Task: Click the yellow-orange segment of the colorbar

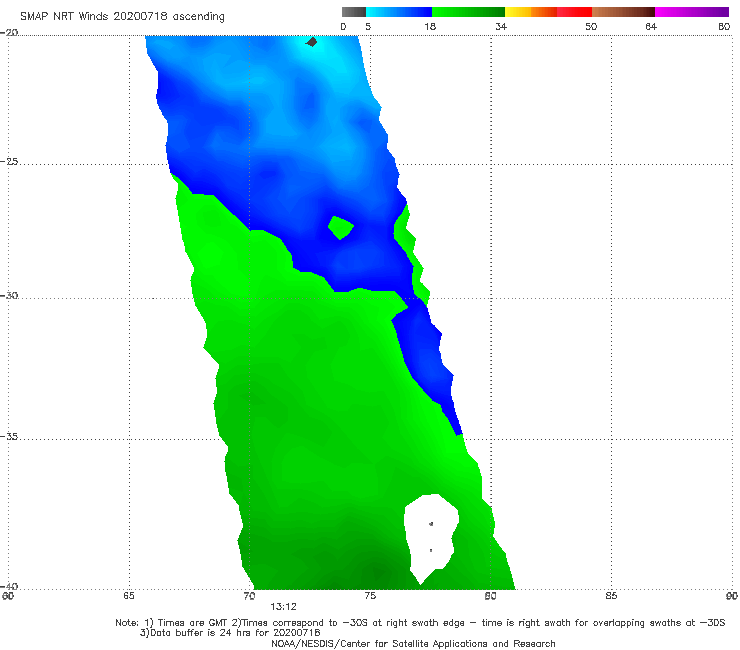Action: click(x=530, y=12)
